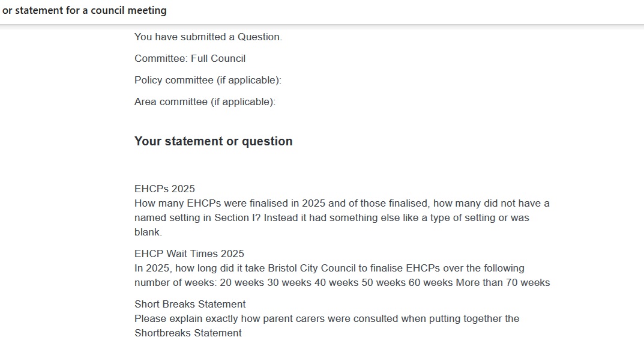
Task: Click the words 'Full Council' after Committee
Action: tap(218, 58)
